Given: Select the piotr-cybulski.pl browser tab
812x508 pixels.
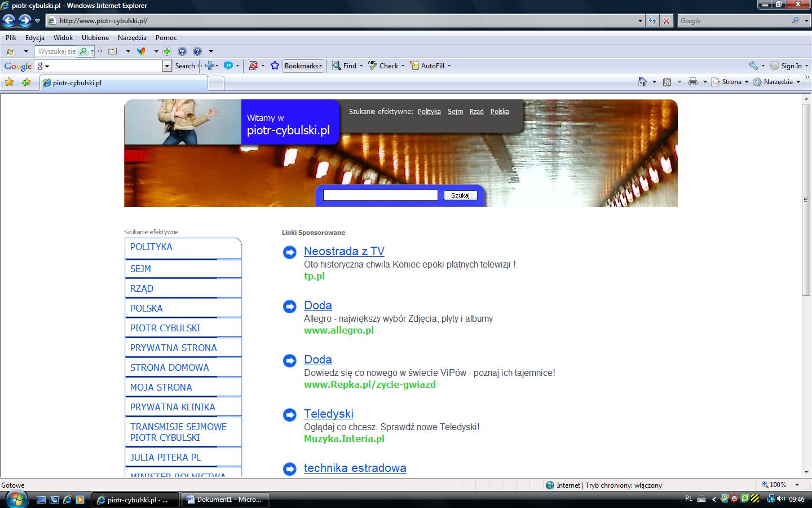Looking at the screenshot, I should point(123,83).
